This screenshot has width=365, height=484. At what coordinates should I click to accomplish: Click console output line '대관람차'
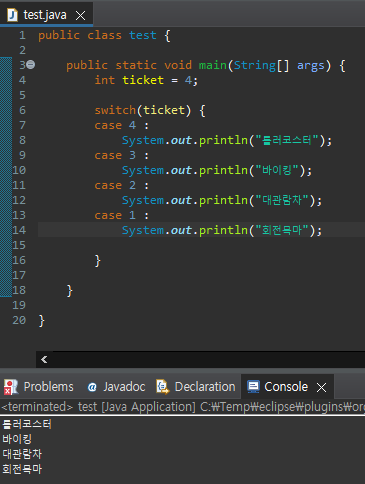[x=22, y=454]
